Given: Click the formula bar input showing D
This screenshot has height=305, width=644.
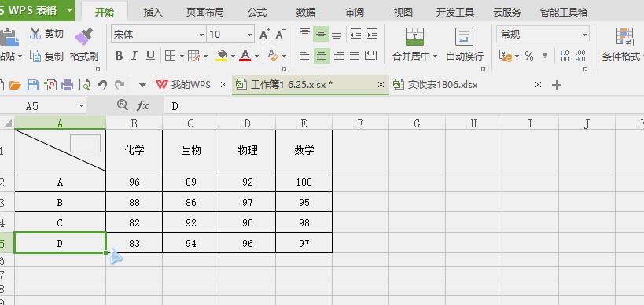Looking at the screenshot, I should 403,106.
